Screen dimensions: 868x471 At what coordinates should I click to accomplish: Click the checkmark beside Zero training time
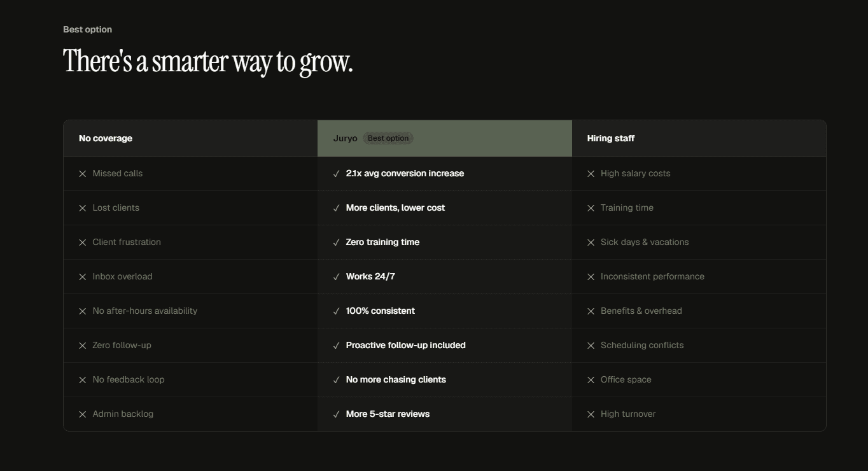click(x=337, y=243)
